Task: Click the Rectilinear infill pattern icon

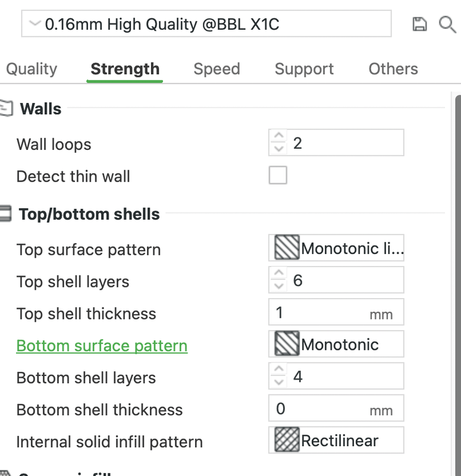Action: coord(287,441)
